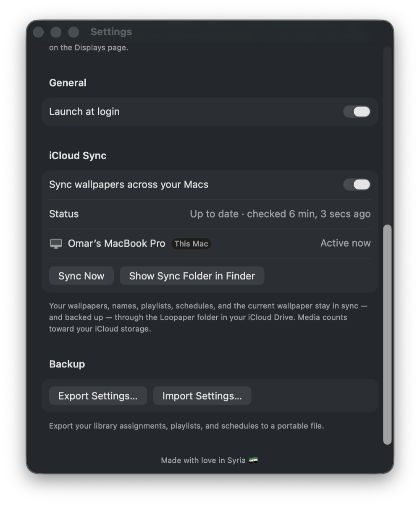Click the "Launch at login" label
Screen dimensions: 420x506
84,111
